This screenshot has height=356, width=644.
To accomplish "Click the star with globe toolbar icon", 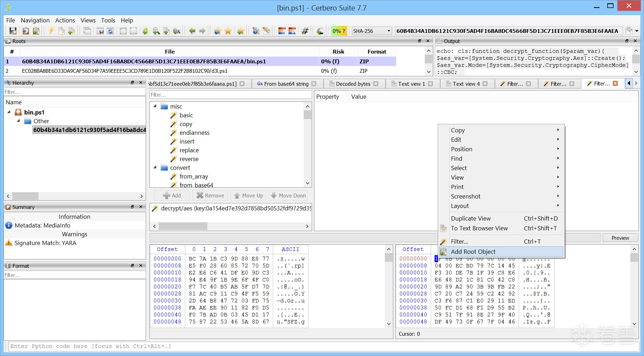I will [217, 31].
